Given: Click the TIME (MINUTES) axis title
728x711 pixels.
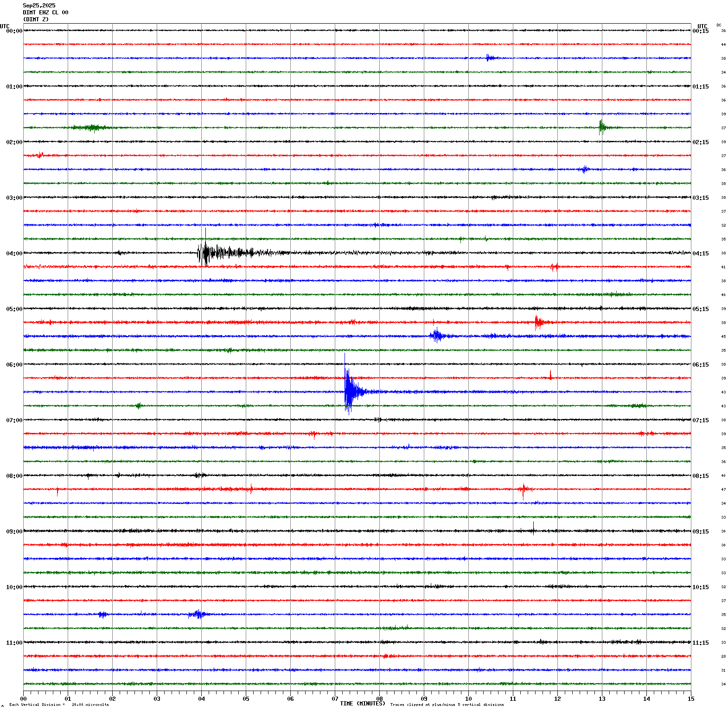Looking at the screenshot, I should coord(362,704).
